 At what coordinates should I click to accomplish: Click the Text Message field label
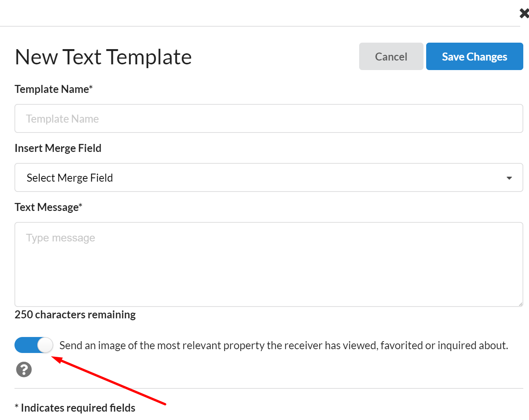(x=46, y=207)
